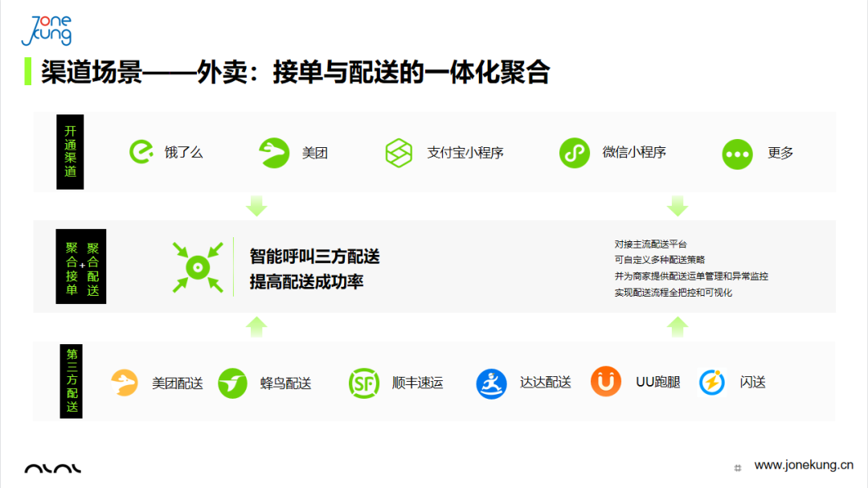This screenshot has height=488, width=868.
Task: Click the 饿了么 channel icon
Action: pyautogui.click(x=141, y=152)
